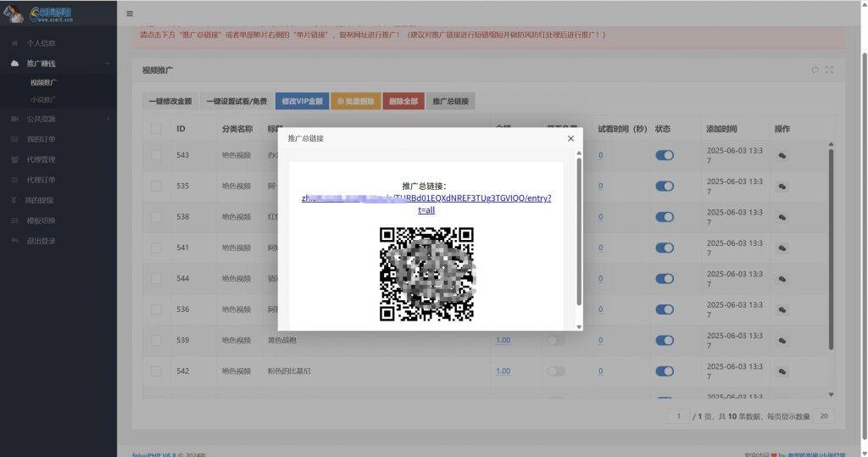Open 代理订单 in the sidebar
The image size is (868, 457).
[x=41, y=180]
